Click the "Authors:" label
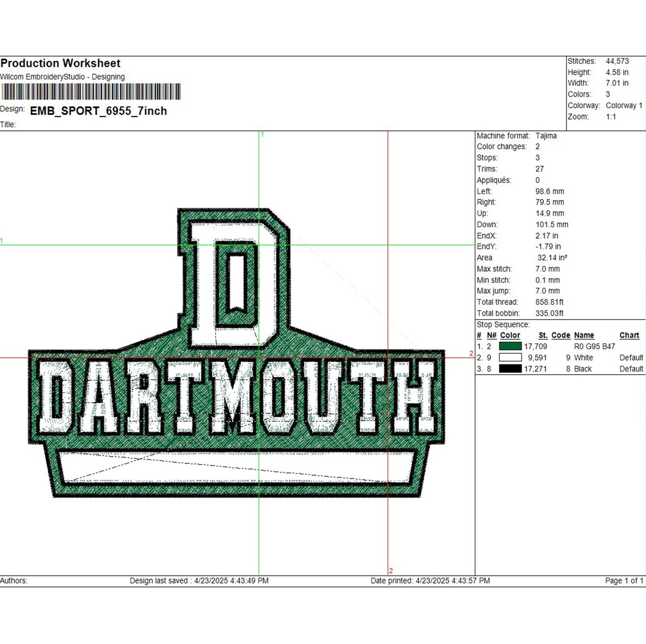This screenshot has width=646, height=644. [x=14, y=581]
